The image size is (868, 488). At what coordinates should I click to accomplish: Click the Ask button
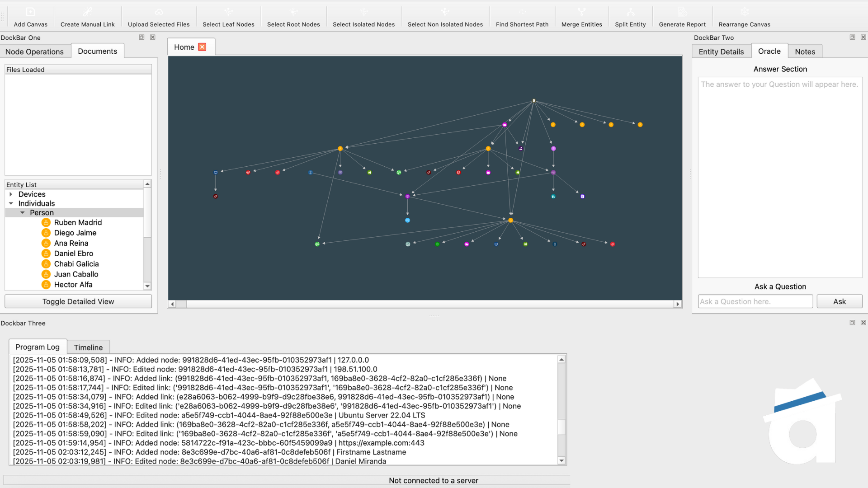click(x=839, y=301)
